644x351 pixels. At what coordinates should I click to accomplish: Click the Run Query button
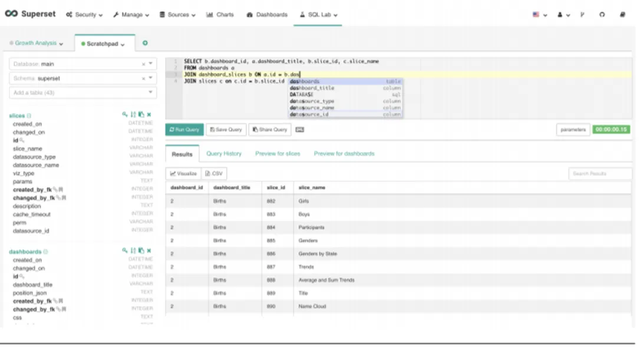184,130
